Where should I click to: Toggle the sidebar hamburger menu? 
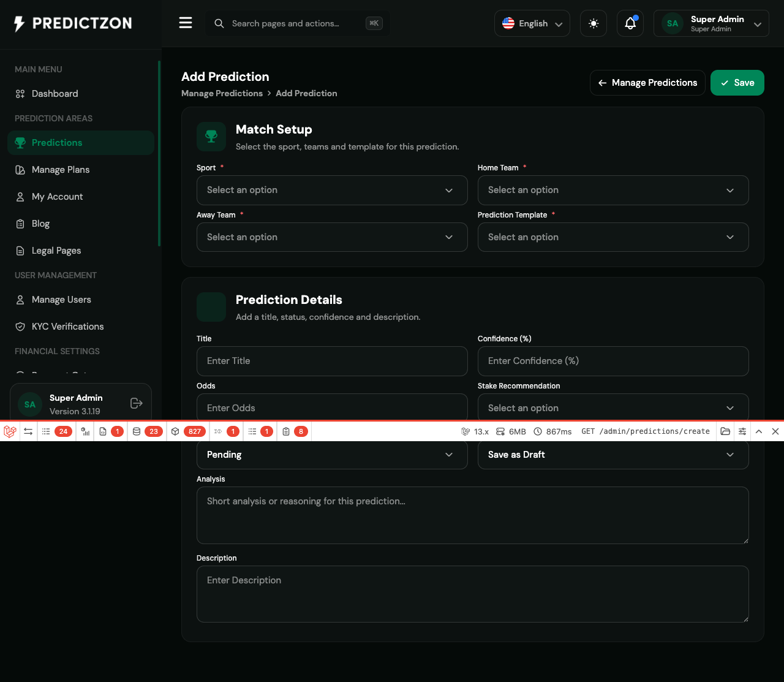click(186, 23)
